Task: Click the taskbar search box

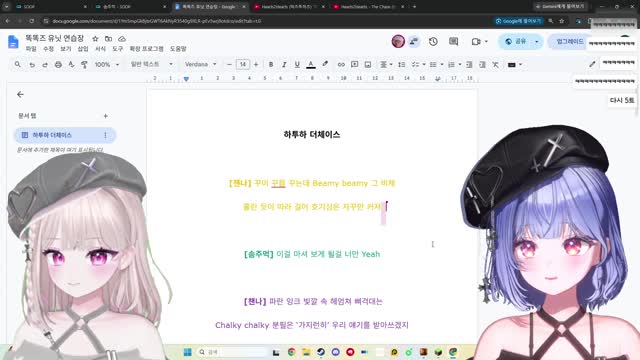Action: [x=232, y=352]
